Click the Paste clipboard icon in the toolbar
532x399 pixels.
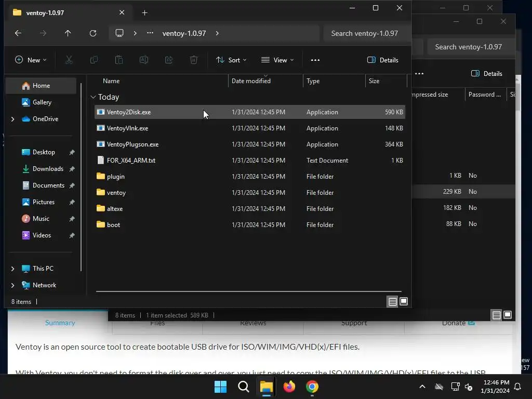click(119, 60)
